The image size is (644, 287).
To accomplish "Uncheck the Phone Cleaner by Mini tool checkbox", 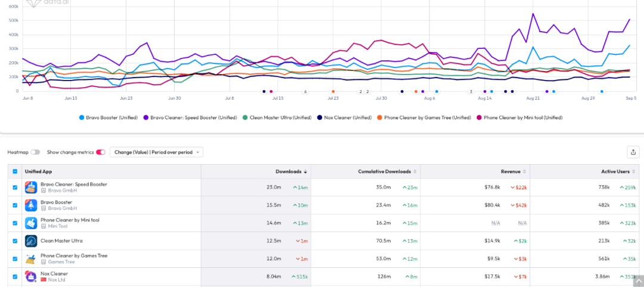I will [15, 223].
